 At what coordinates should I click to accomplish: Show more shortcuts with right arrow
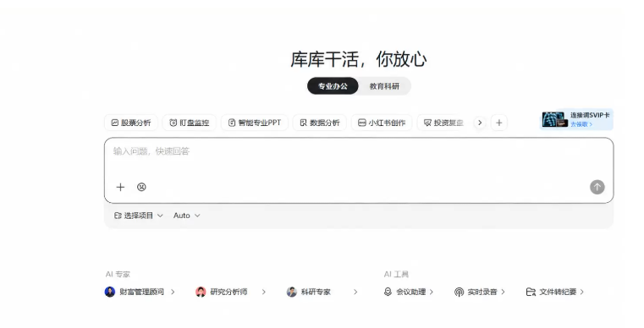480,123
